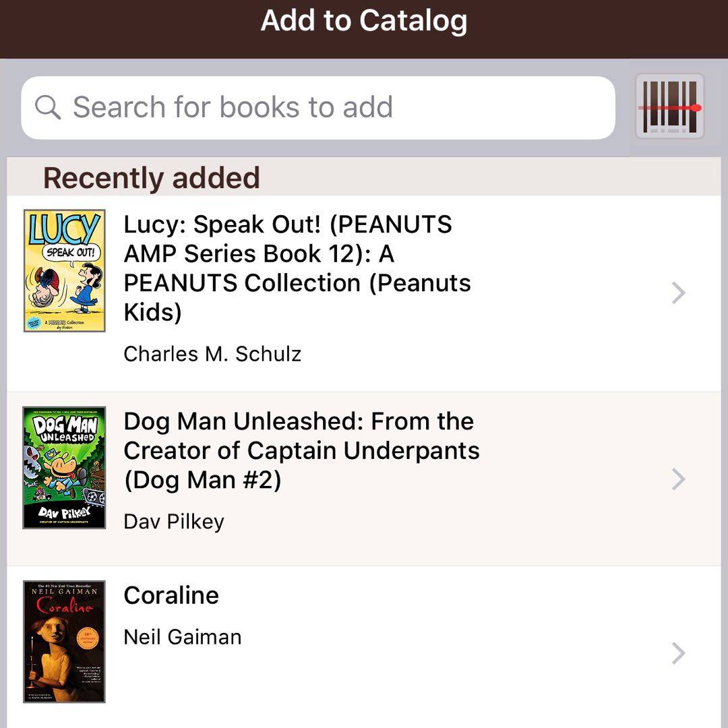728x728 pixels.
Task: Tap the Coraline book cover thumbnail
Action: pyautogui.click(x=64, y=641)
